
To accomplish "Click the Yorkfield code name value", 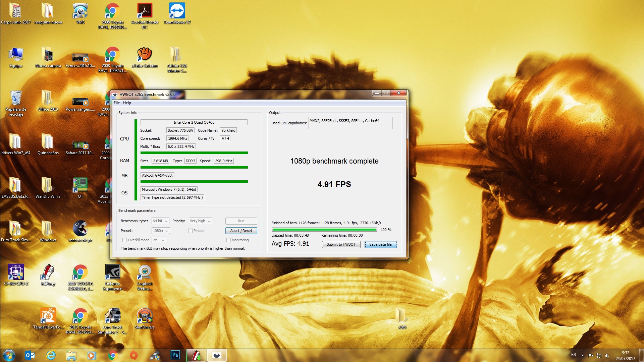I will (228, 130).
